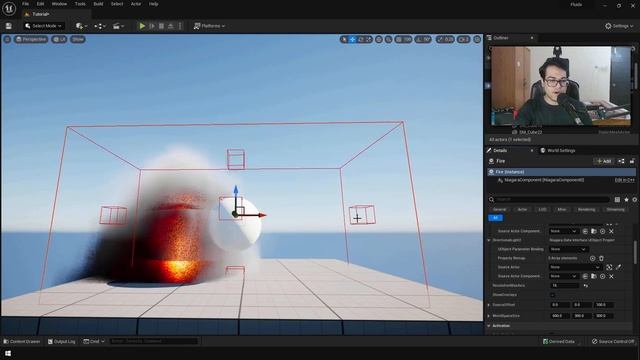Open UObject Parameter Binding dropdown

(569, 249)
